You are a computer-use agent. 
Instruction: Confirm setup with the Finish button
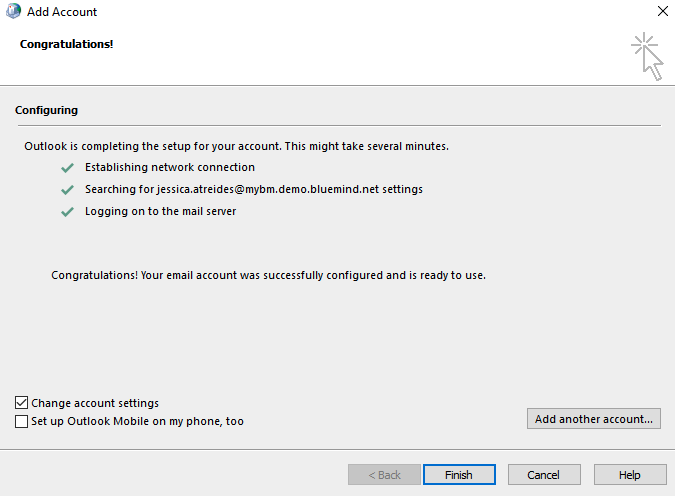tap(459, 474)
